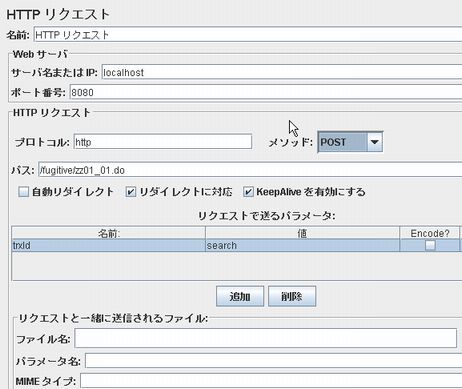Image resolution: width=462 pixels, height=389 pixels.
Task: Open the メソッド dropdown showing POST
Action: [350, 142]
